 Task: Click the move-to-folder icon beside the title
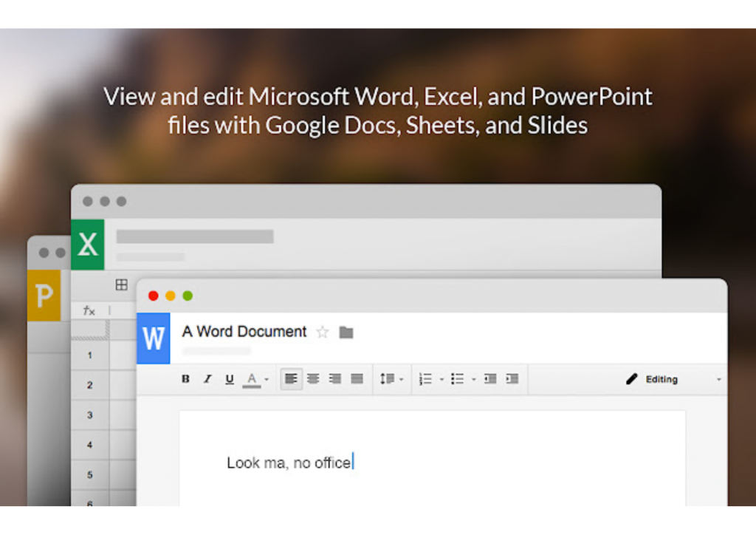[x=346, y=333]
